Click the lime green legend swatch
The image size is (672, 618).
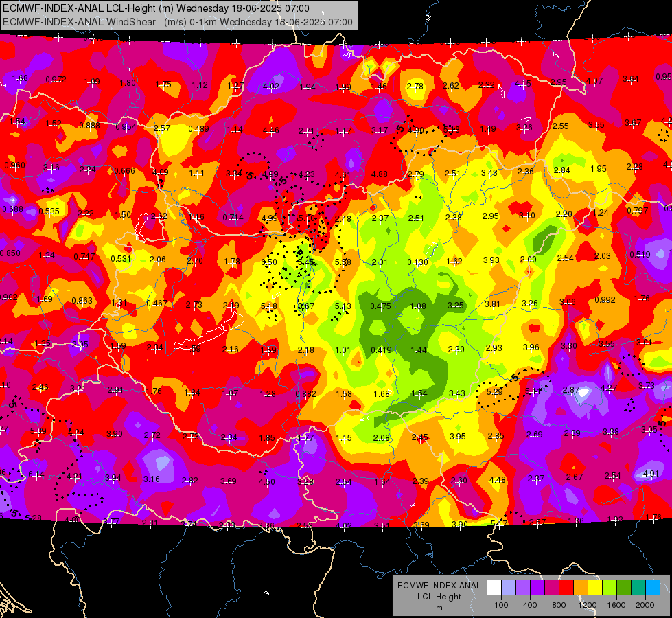coord(610,588)
